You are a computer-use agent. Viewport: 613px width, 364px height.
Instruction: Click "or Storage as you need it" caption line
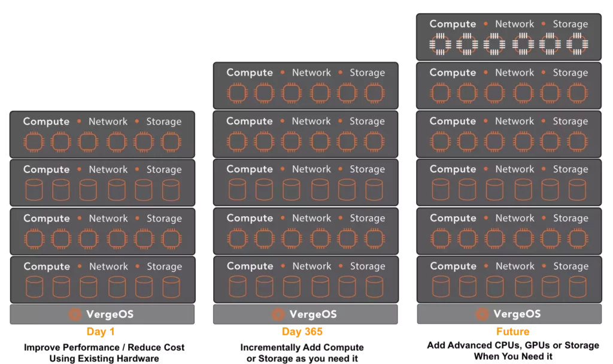(302, 359)
